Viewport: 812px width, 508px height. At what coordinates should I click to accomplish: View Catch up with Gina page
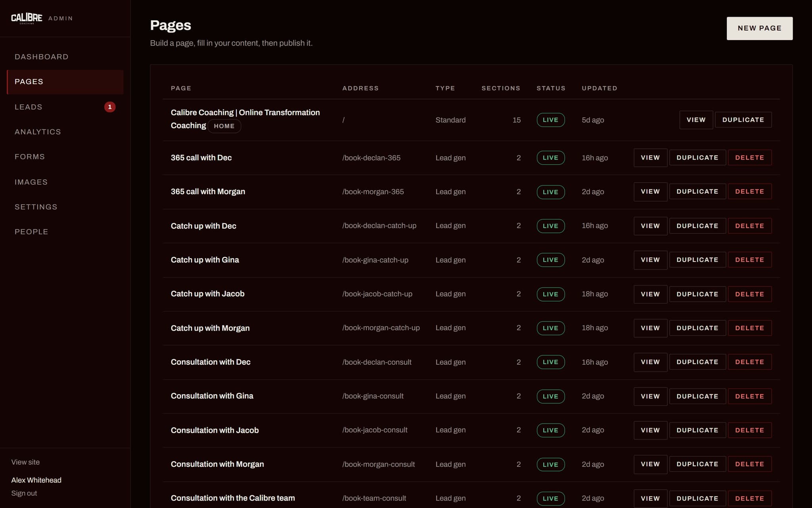click(650, 260)
